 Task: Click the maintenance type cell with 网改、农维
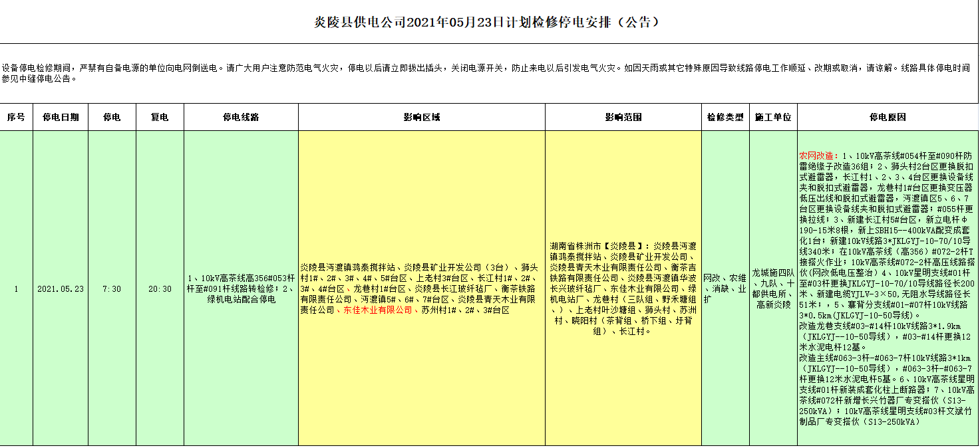pyautogui.click(x=725, y=288)
